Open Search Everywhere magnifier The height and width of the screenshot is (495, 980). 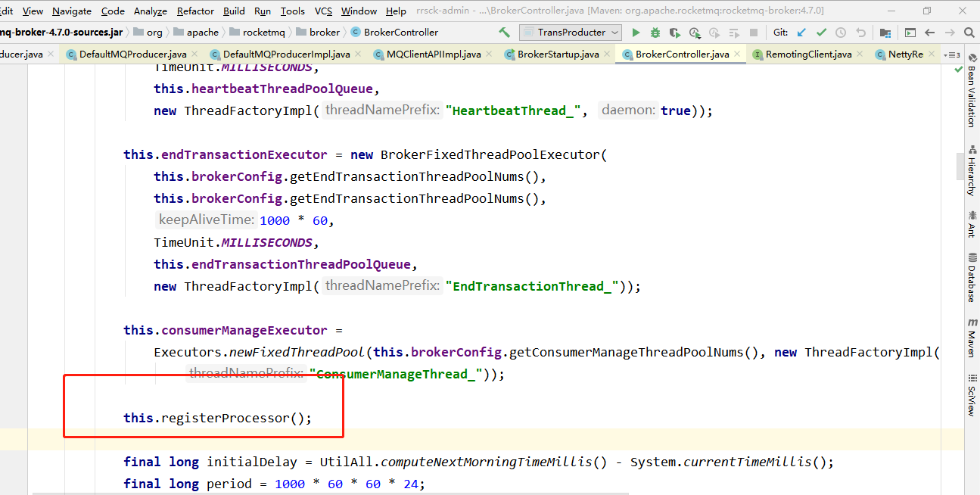(969, 33)
